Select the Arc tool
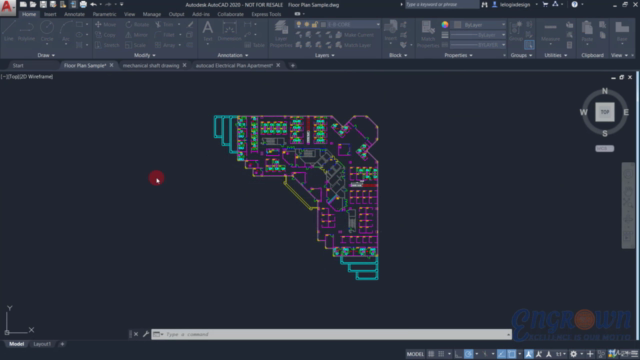Image resolution: width=640 pixels, height=360 pixels. pyautogui.click(x=66, y=31)
